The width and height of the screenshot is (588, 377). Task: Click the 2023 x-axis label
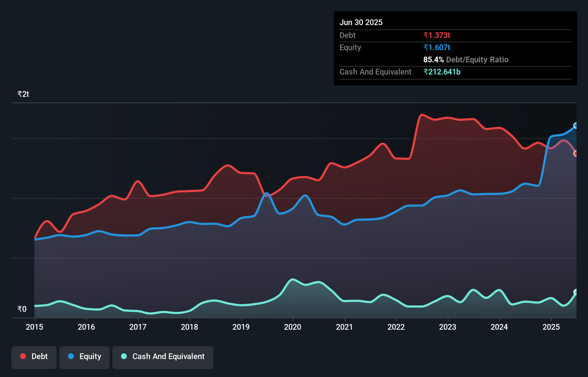[448, 327]
